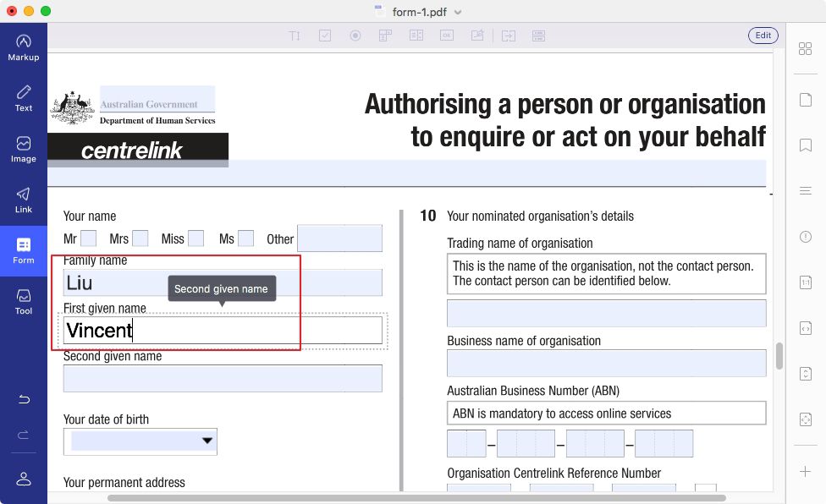Click the First given name field with Vincent
The height and width of the screenshot is (504, 826).
(223, 331)
